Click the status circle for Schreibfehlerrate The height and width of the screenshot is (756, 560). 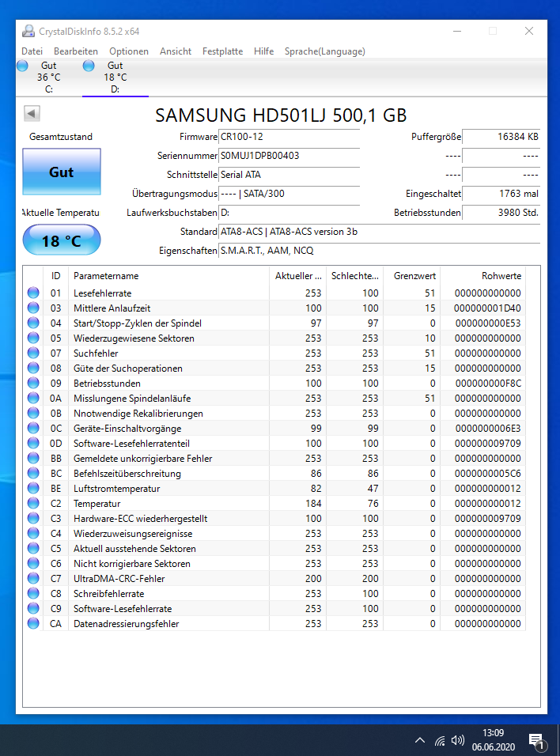click(33, 593)
